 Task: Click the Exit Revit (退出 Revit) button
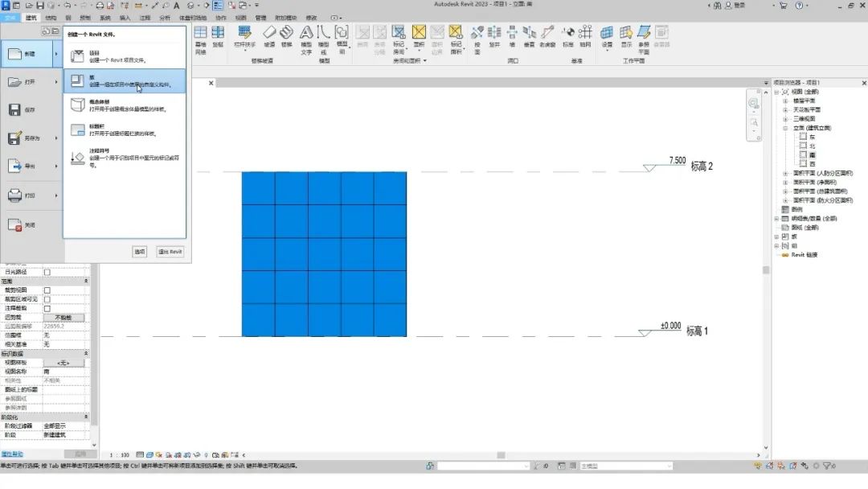tap(170, 252)
